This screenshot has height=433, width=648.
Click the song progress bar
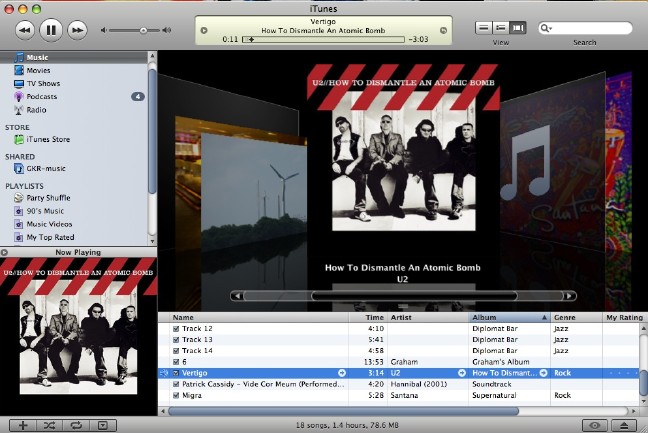click(x=323, y=39)
